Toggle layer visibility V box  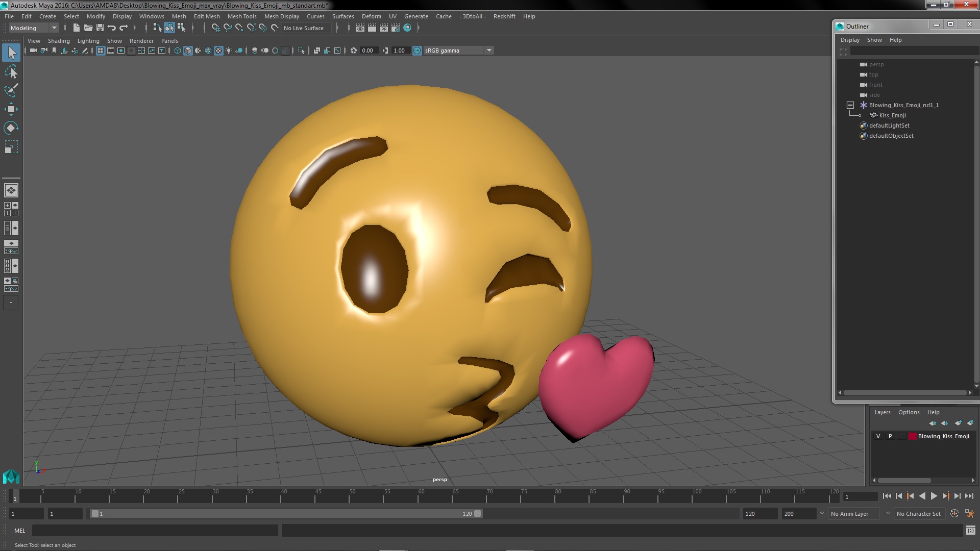pos(878,436)
